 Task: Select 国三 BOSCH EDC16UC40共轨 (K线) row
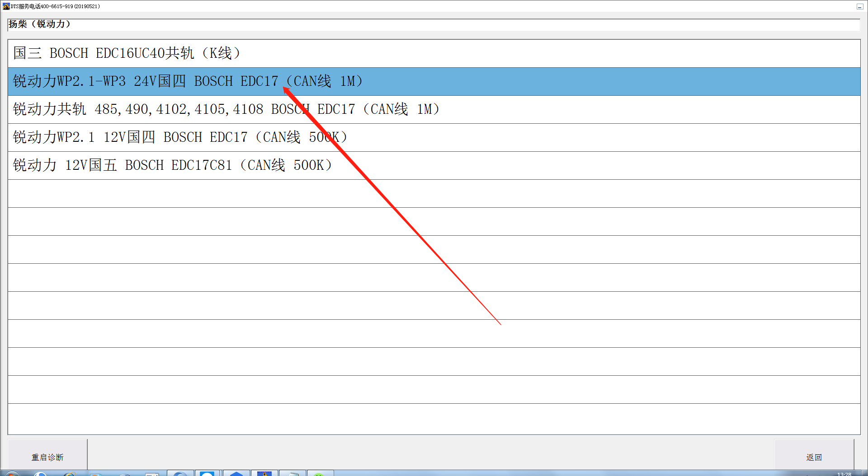[434, 54]
